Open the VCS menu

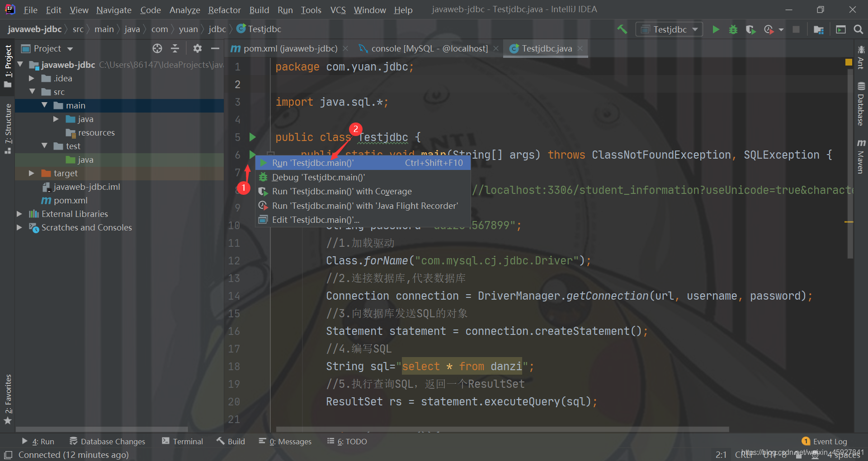[x=338, y=10]
